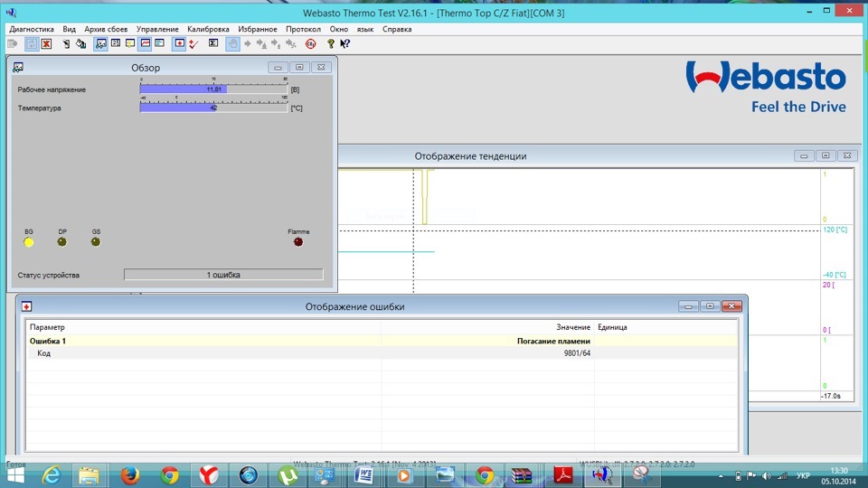Select the Код row in error list
868x488 pixels.
tap(382, 353)
